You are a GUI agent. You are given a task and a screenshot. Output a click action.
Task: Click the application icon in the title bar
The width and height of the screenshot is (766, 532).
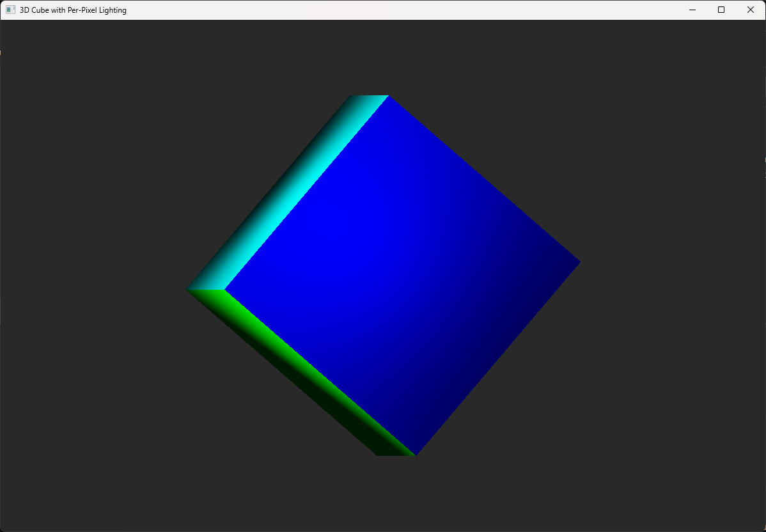pos(10,9)
